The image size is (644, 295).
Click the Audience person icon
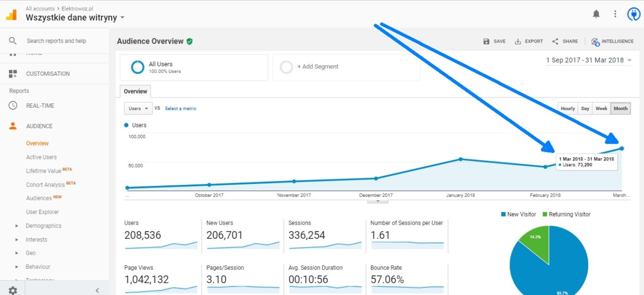13,126
